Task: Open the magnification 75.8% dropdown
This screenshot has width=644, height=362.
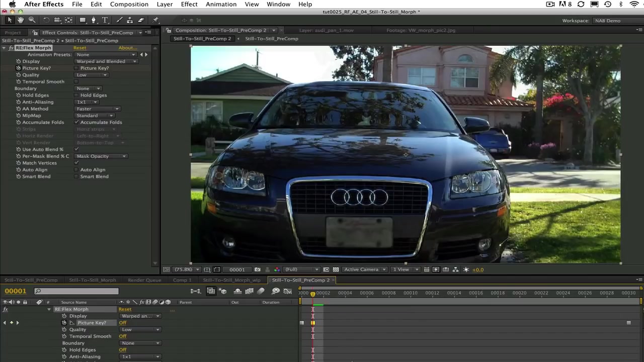Action: click(x=187, y=269)
